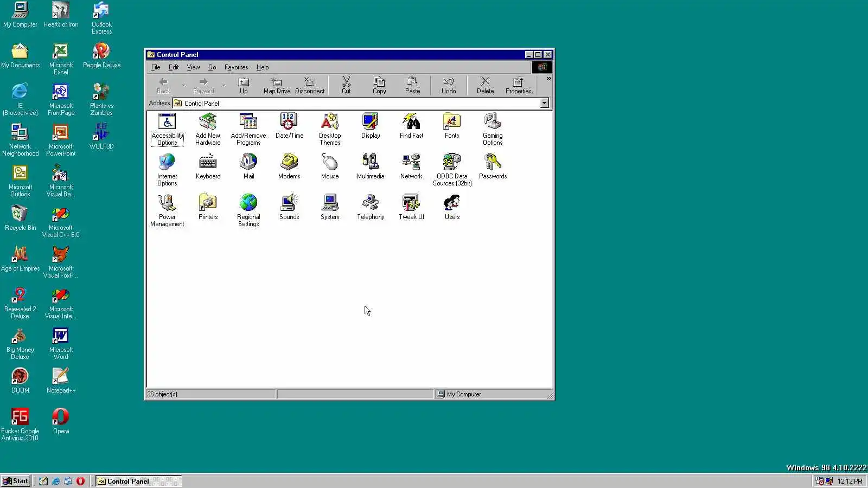Open the Network icon in Control Panel
The image size is (868, 488).
coord(411,166)
